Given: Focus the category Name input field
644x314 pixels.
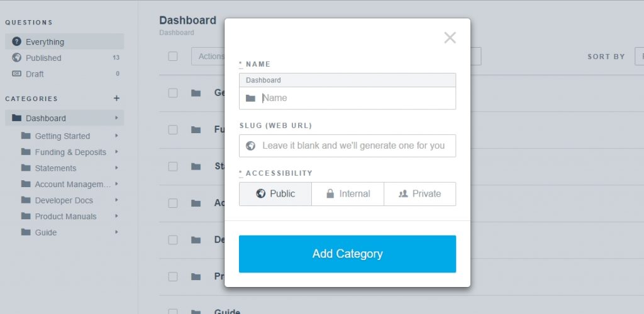Looking at the screenshot, I should [x=347, y=98].
